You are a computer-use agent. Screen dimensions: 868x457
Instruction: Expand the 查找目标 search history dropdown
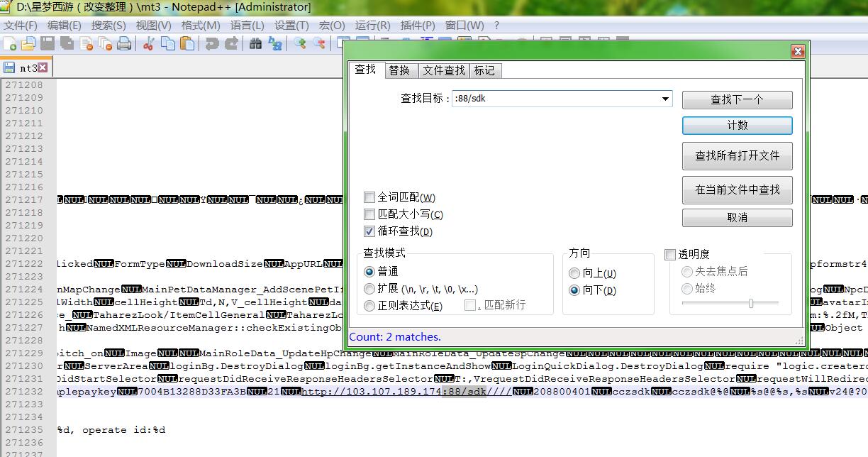665,99
